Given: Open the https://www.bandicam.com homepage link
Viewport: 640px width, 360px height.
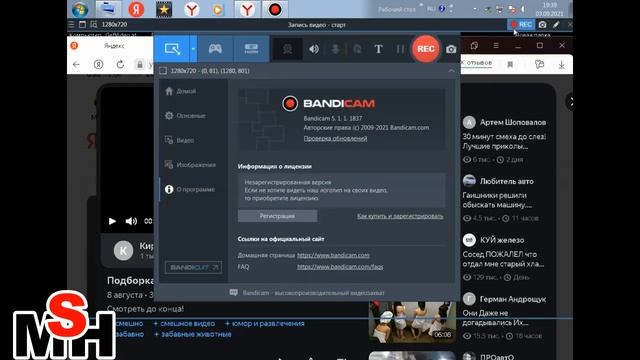Looking at the screenshot, I should pos(333,255).
